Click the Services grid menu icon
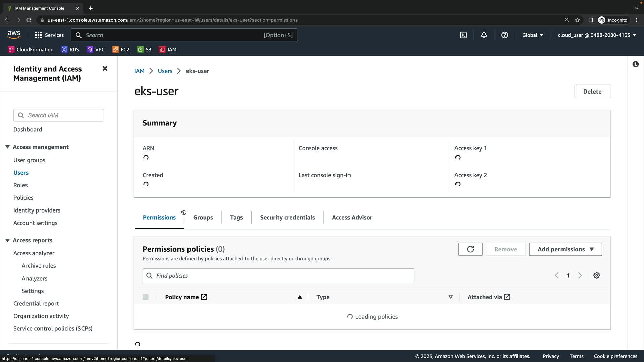Image resolution: width=644 pixels, height=362 pixels. tap(38, 35)
